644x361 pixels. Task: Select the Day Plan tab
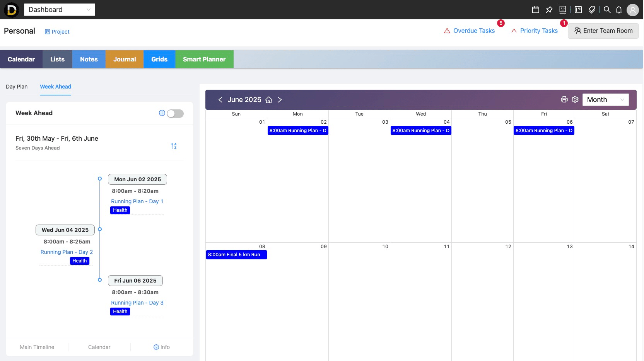[17, 87]
